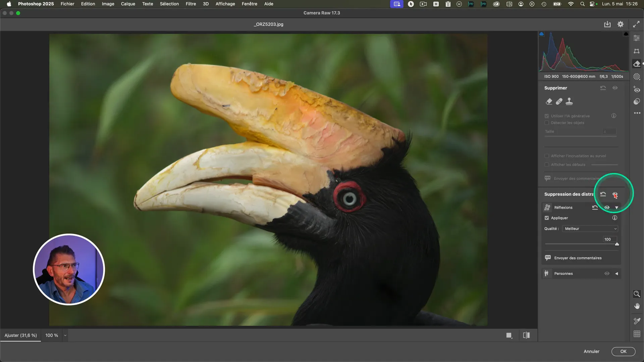Click info icon next to Utiliser l'IA générative
This screenshot has height=362, width=644.
614,116
